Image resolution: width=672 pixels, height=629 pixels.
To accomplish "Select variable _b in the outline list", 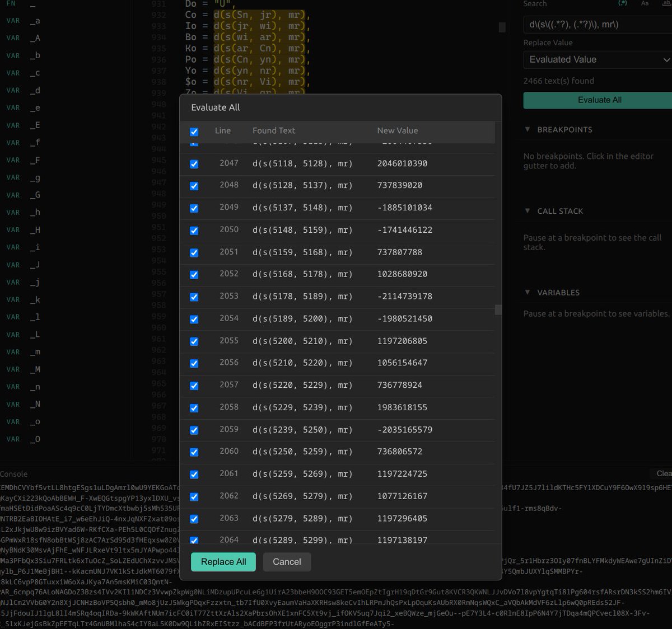I will pyautogui.click(x=35, y=55).
